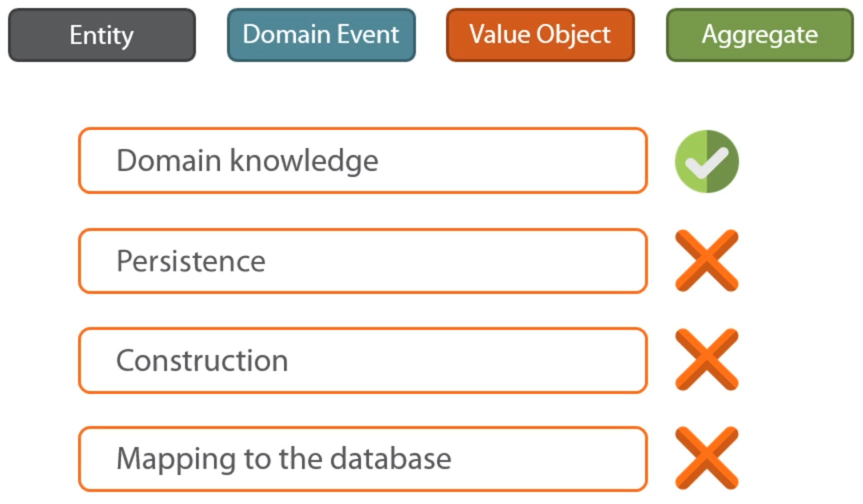Select the gray Entity button
Screen dimensions: 863x504
point(102,35)
